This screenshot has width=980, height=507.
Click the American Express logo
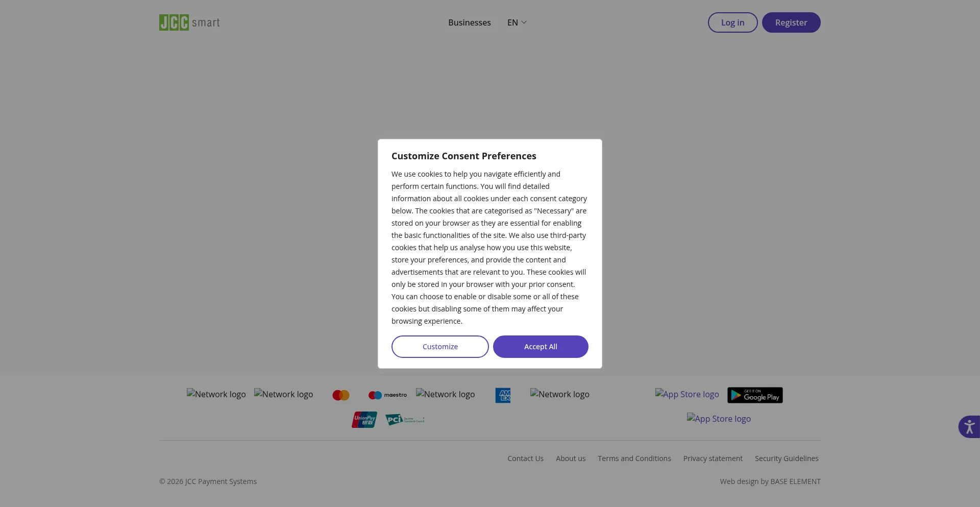pos(503,395)
